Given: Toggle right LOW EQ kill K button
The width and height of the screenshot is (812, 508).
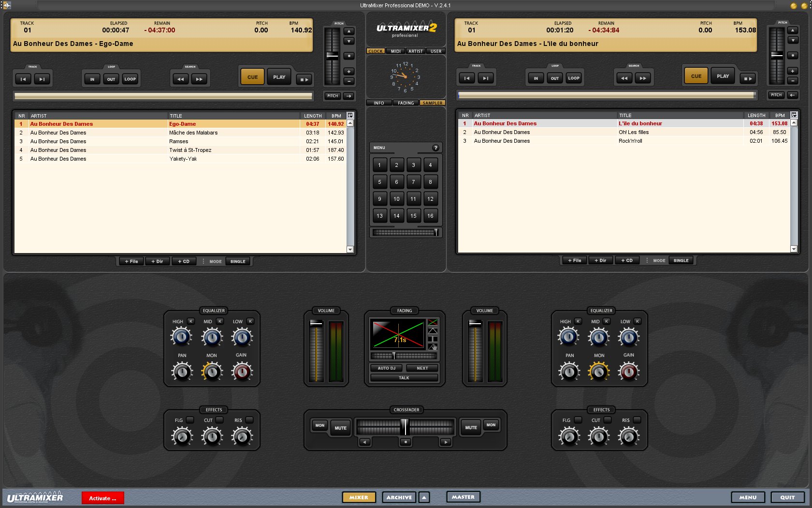Looking at the screenshot, I should pyautogui.click(x=638, y=321).
